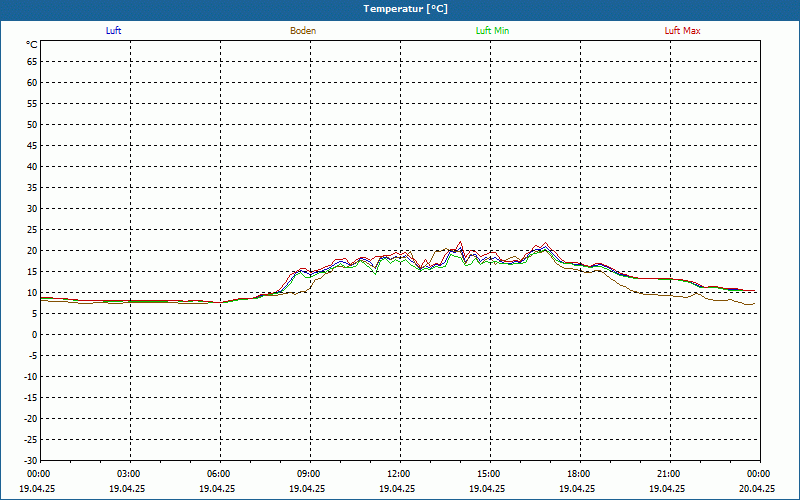This screenshot has height=500, width=800.
Task: Click the 19.04.25 date under 12:00
Action: coord(397,488)
